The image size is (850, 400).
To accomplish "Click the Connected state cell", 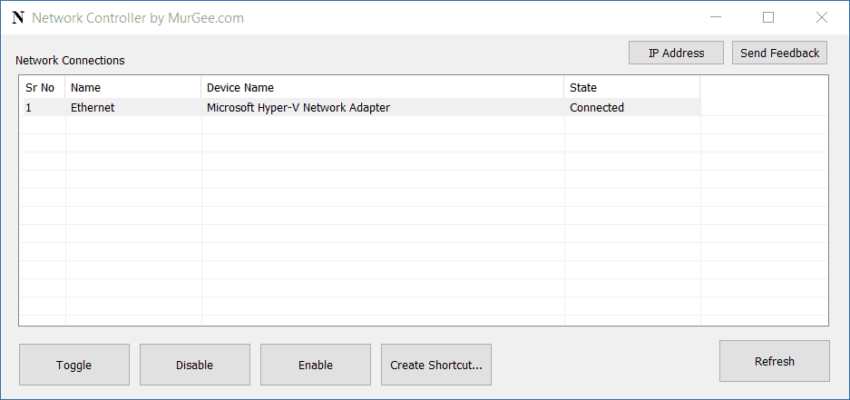I will pyautogui.click(x=632, y=107).
